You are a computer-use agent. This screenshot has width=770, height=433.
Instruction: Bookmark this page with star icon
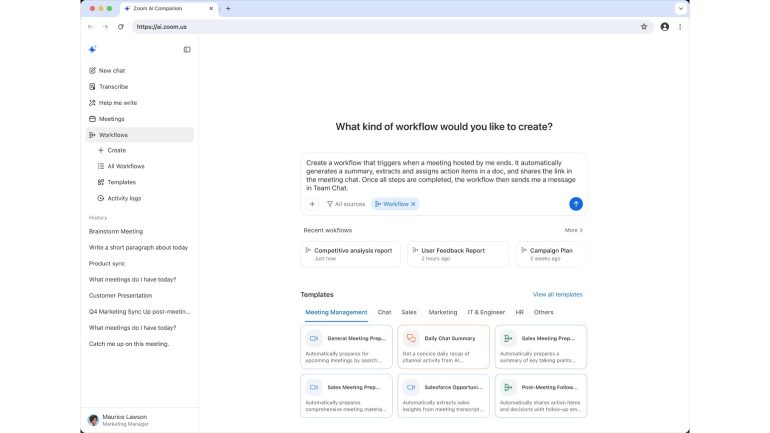[x=644, y=27]
